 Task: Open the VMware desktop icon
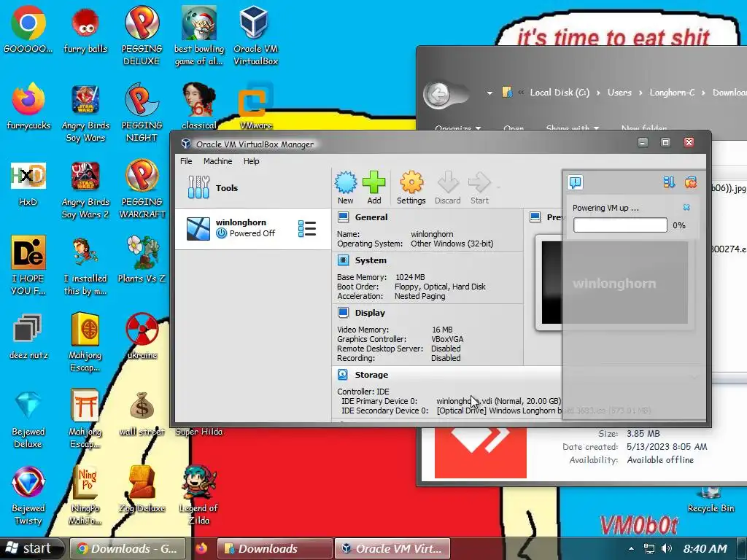pos(256,106)
